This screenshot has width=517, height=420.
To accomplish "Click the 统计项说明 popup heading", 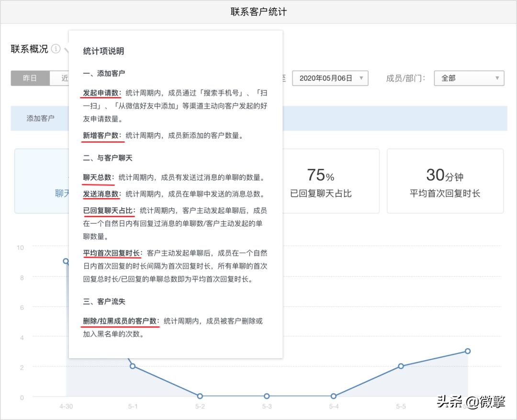I will (105, 51).
